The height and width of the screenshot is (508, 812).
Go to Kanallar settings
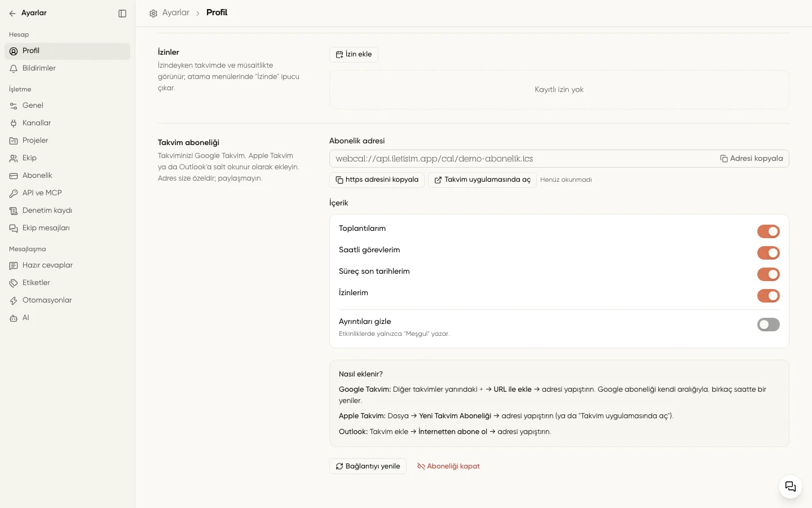click(67, 123)
